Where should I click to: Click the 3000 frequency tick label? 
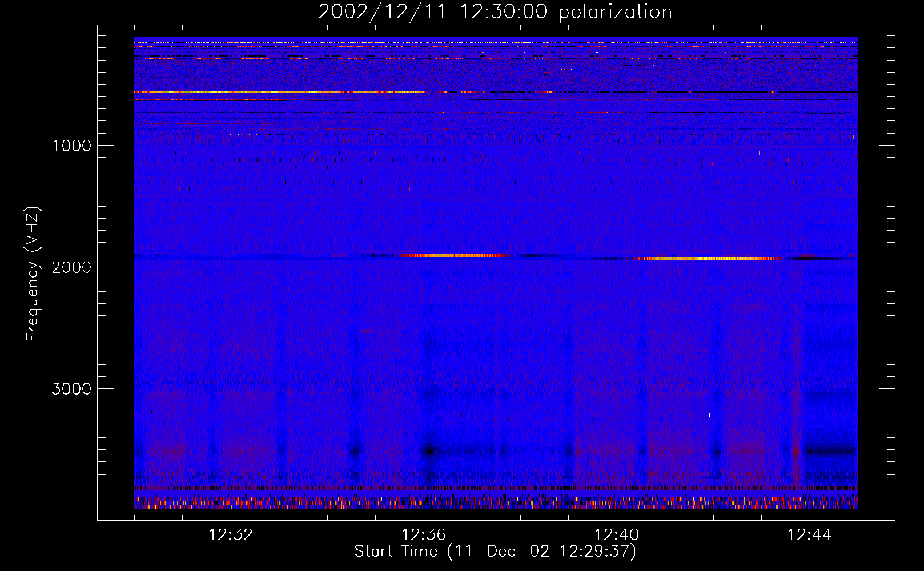71,389
